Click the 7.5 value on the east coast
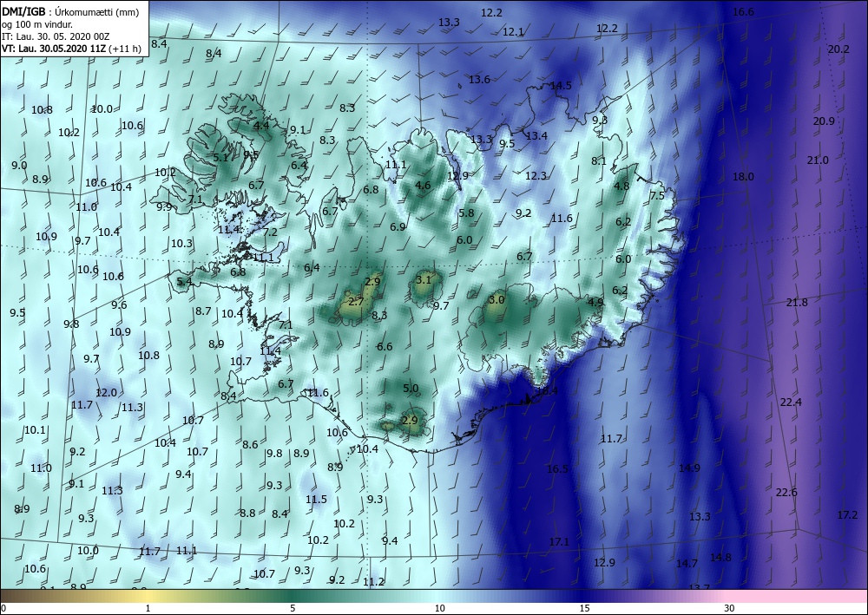Screen dimensions: 868x615 click(x=657, y=196)
